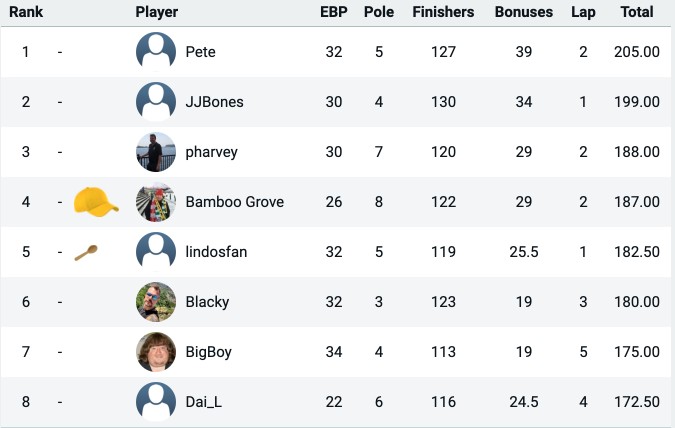Click the Rank column header
This screenshot has width=675, height=428.
26,12
